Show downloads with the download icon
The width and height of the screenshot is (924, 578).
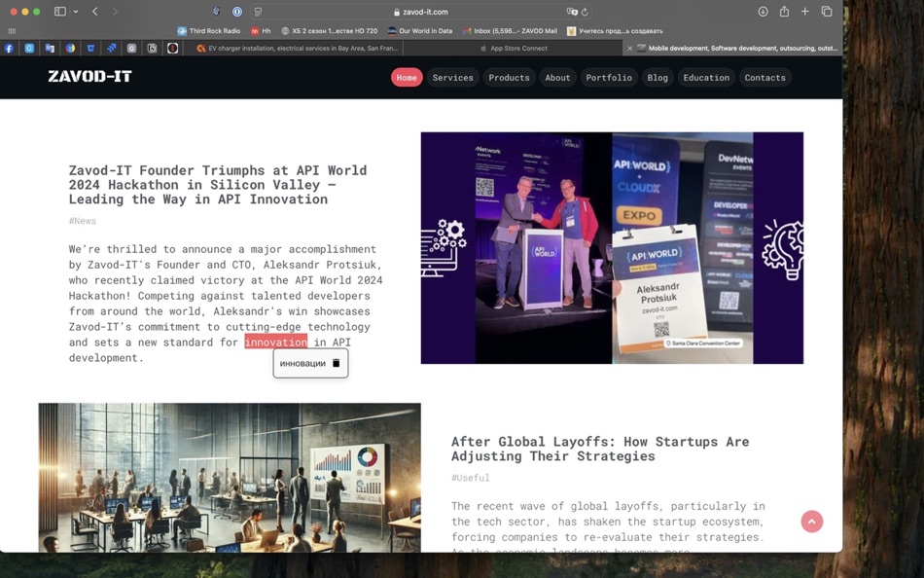pos(763,12)
